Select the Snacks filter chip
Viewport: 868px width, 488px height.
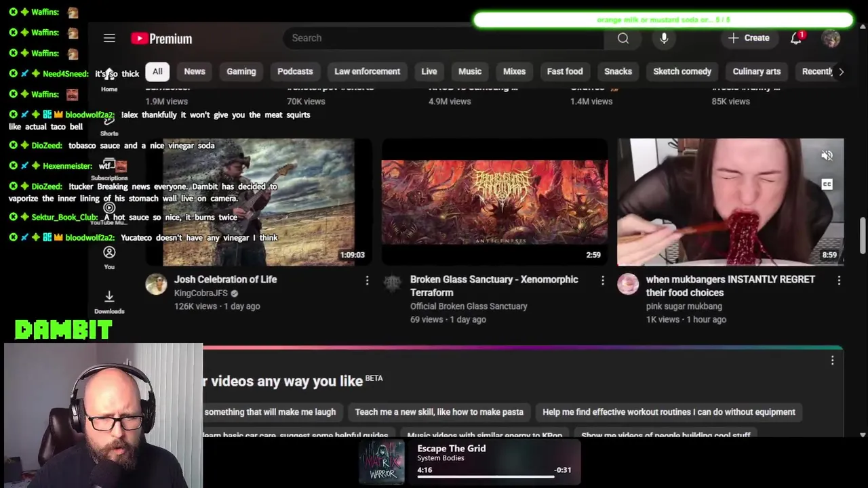coord(618,71)
